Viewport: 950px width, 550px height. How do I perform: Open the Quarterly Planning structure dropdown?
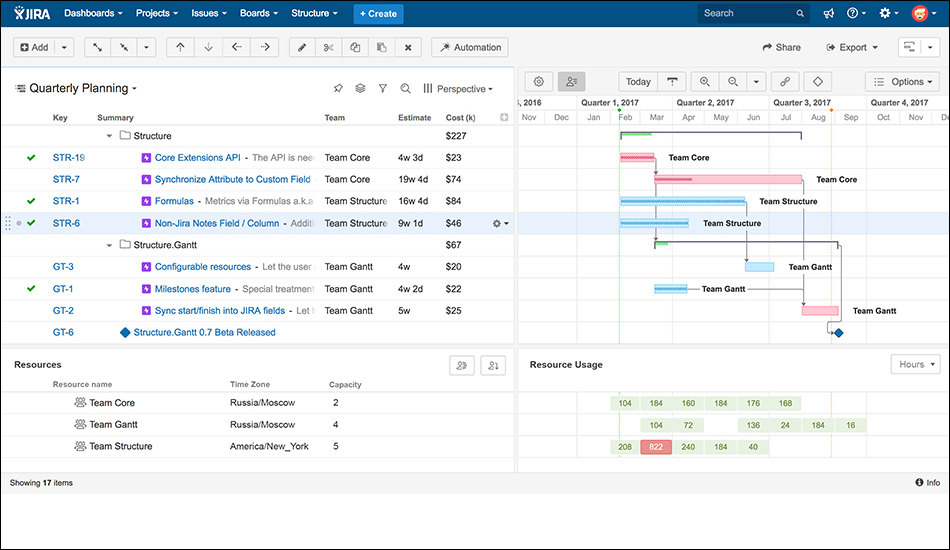83,88
